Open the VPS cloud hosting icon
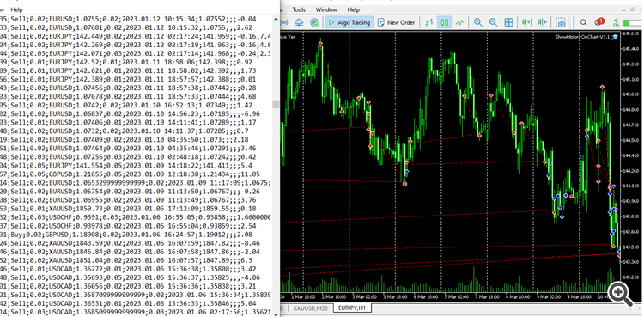 tap(299, 22)
